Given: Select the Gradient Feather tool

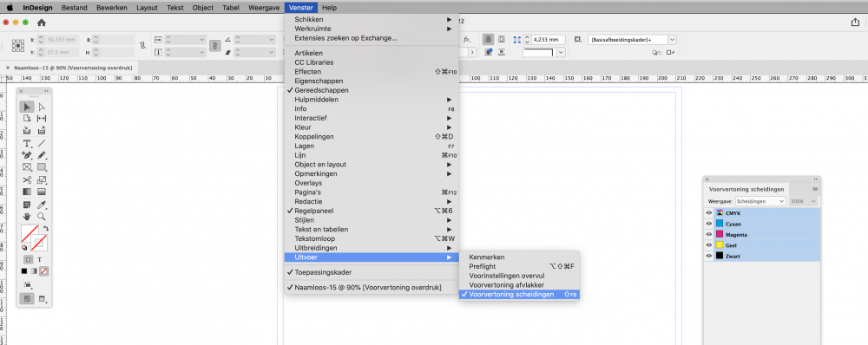Looking at the screenshot, I should point(42,192).
